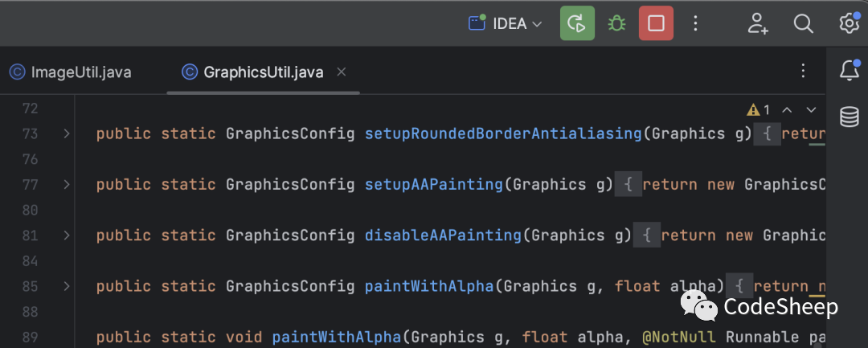The height and width of the screenshot is (348, 868).
Task: Open the IDE settings gear
Action: (850, 24)
